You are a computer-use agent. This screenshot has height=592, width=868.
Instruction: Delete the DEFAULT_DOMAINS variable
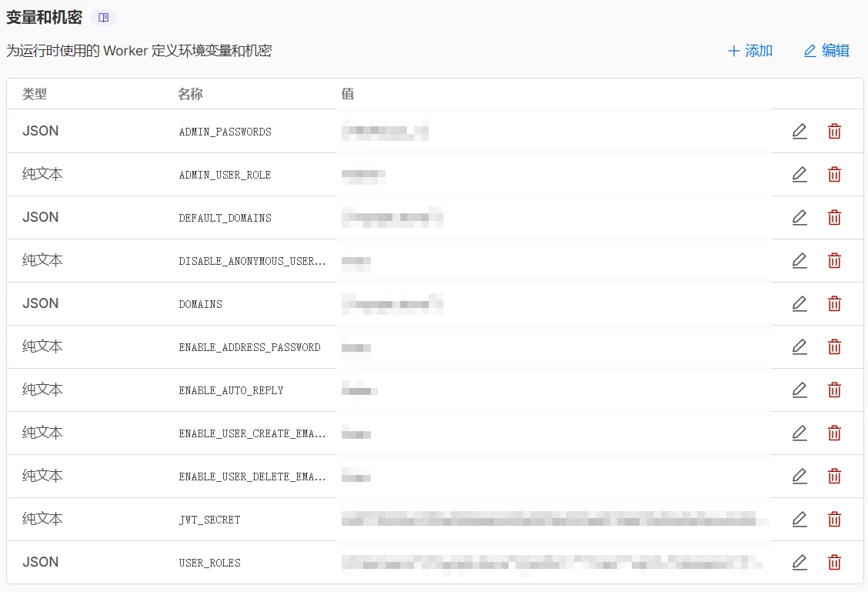pyautogui.click(x=834, y=218)
